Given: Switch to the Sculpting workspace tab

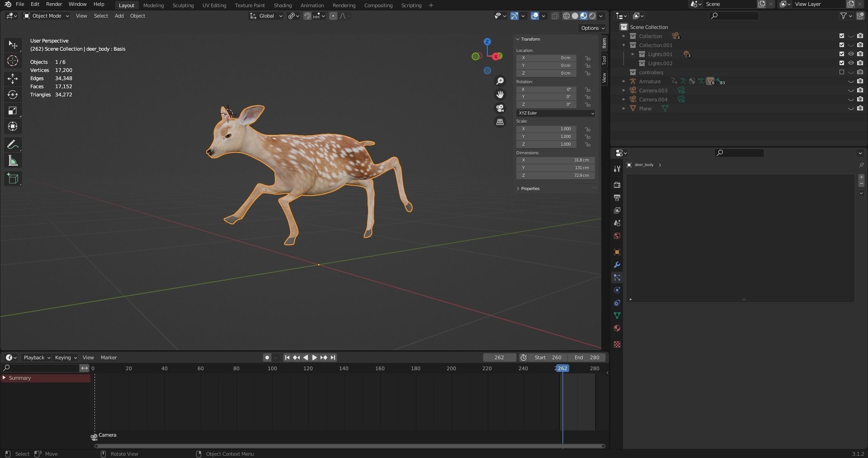Looking at the screenshot, I should pos(183,5).
